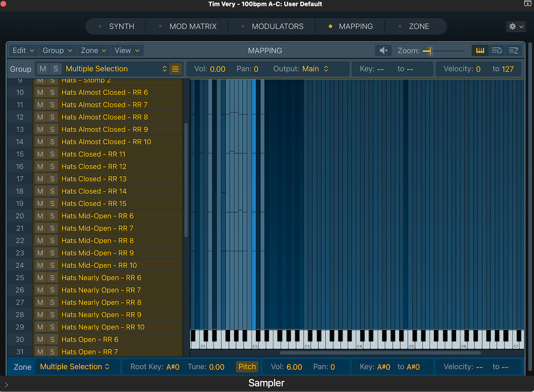Screen dimensions: 534x392
Task: Solo Hats Closed - RR 11 group
Action: point(52,154)
